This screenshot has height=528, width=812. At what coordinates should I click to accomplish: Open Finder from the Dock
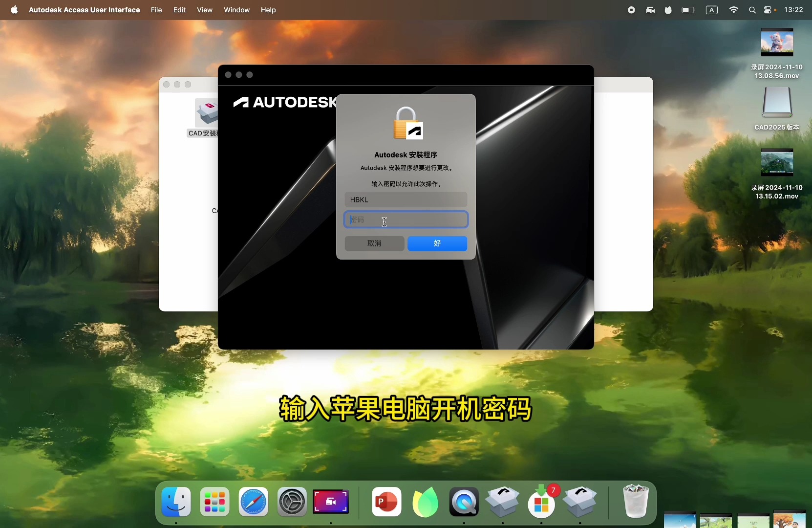click(x=176, y=502)
